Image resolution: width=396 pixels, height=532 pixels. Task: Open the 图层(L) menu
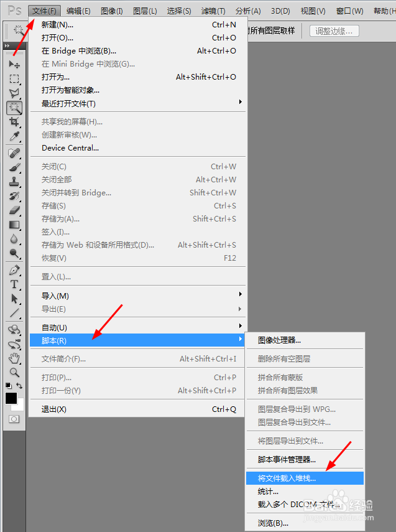click(145, 11)
